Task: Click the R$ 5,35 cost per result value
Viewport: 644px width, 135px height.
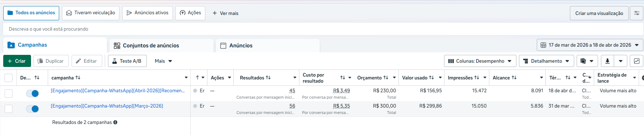Action: click(x=341, y=106)
